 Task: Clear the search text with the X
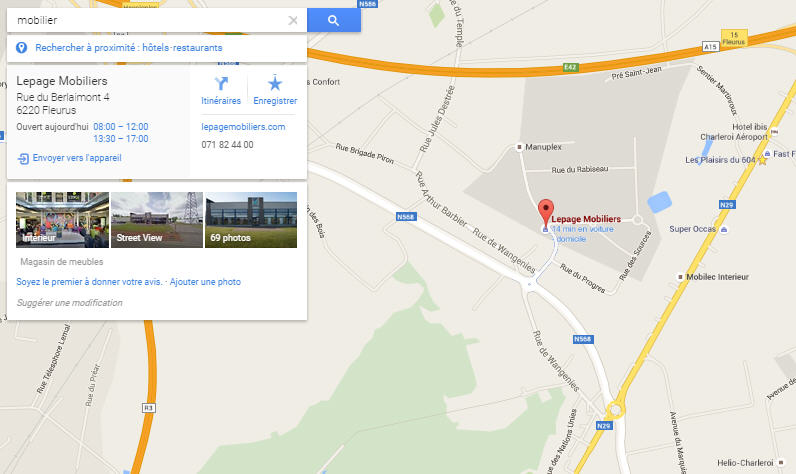(293, 20)
